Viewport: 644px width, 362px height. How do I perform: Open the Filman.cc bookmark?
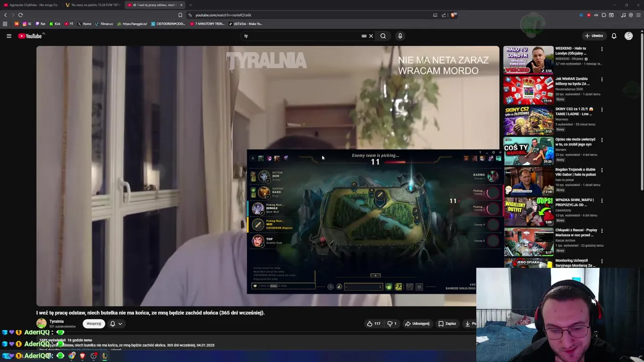[104, 24]
